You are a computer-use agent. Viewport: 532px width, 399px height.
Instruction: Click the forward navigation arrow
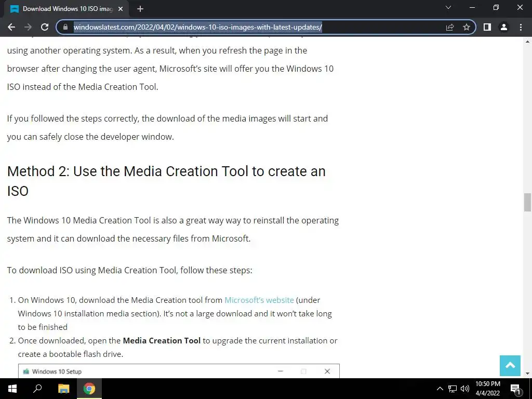click(x=28, y=27)
